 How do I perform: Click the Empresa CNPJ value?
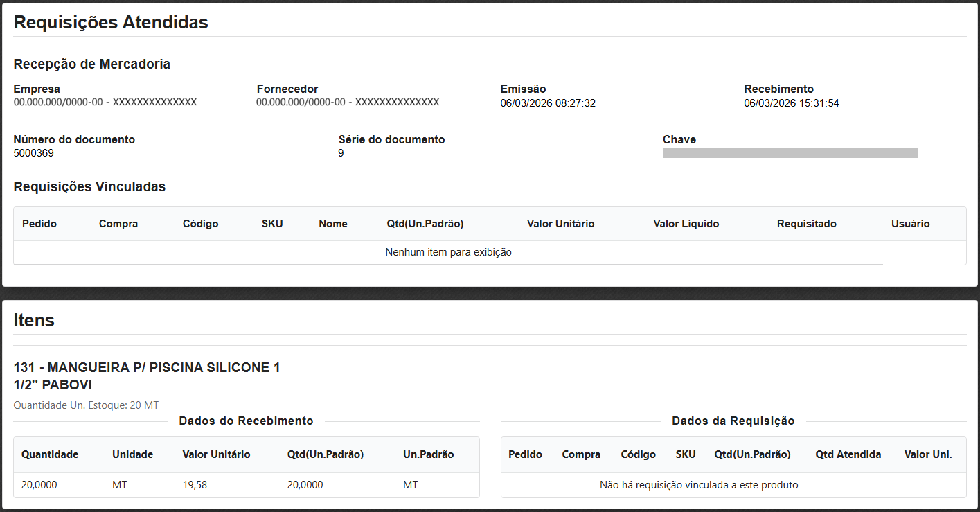[105, 102]
